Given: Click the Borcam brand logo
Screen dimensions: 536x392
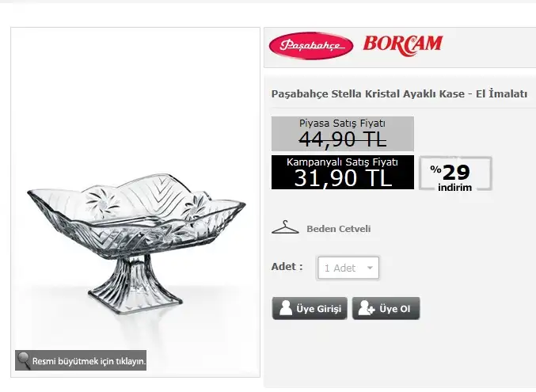Looking at the screenshot, I should pos(403,45).
